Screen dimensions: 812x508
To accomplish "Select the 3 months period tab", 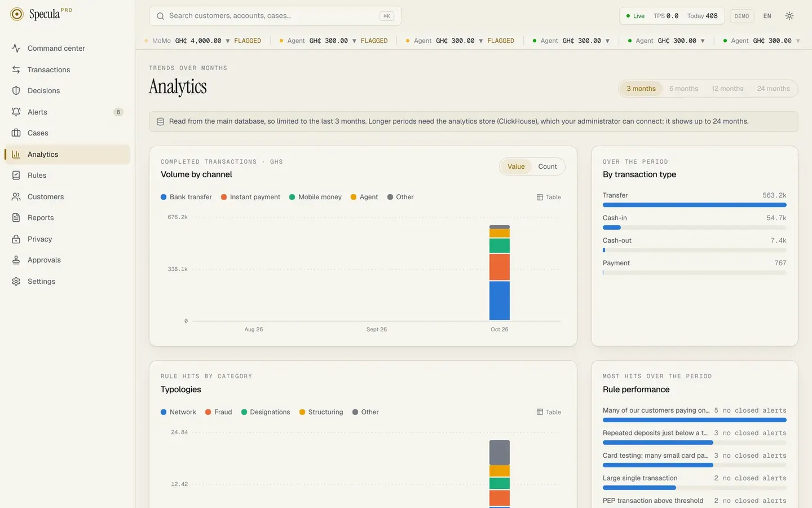I will [641, 89].
